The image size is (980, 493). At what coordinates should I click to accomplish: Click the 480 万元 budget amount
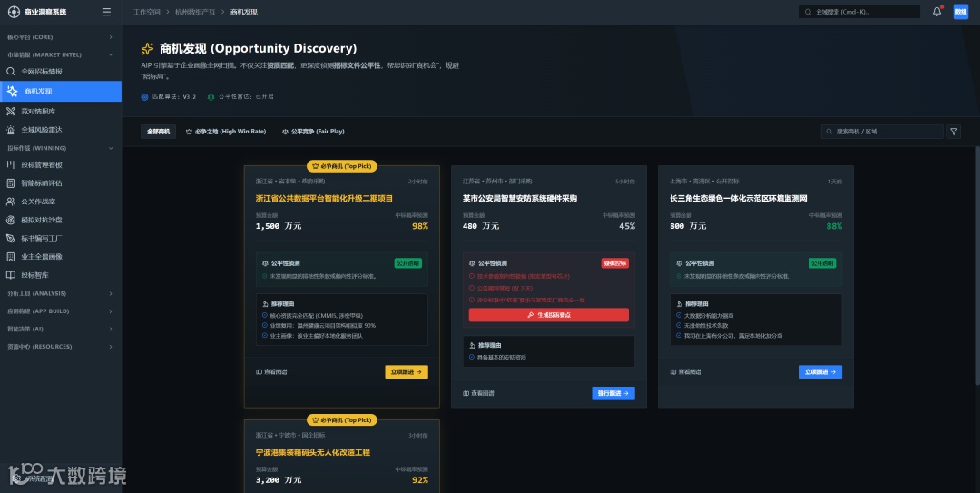(481, 226)
